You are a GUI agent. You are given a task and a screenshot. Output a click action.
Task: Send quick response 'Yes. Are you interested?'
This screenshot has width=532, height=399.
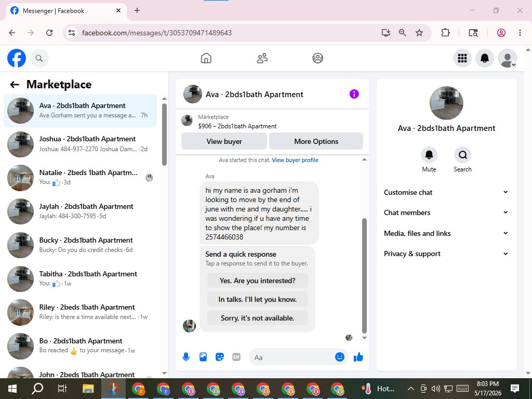coord(258,281)
